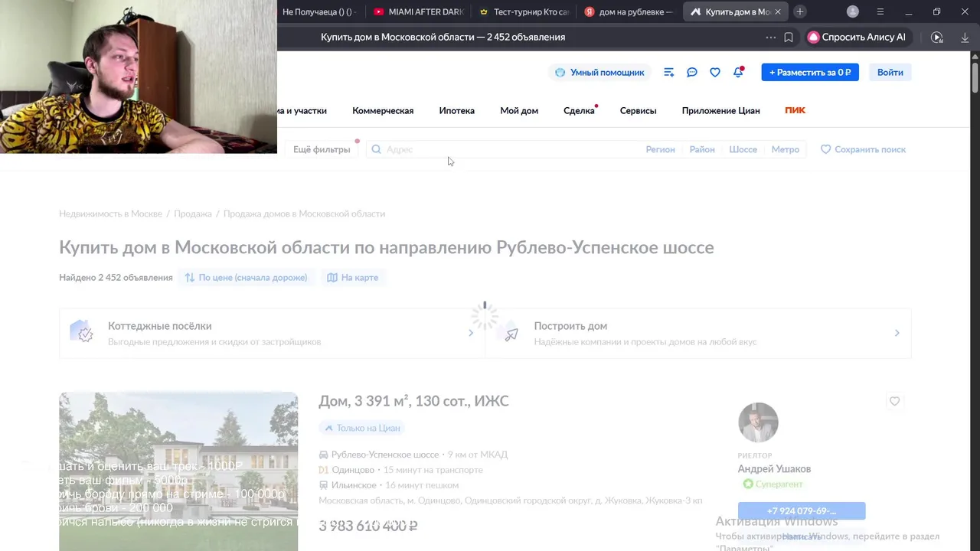Viewport: 980px width, 551px height.
Task: Switch to the дом на рублевке tab
Action: click(629, 11)
